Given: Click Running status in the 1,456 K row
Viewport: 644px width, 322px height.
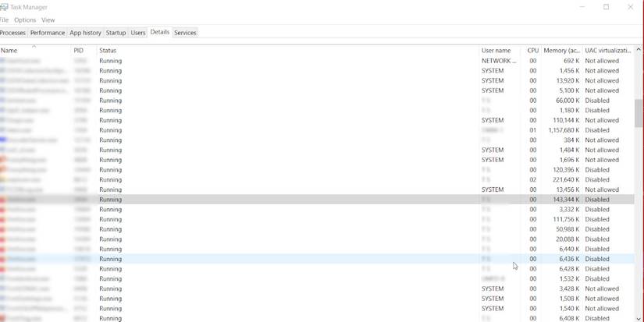Looking at the screenshot, I should (x=111, y=70).
